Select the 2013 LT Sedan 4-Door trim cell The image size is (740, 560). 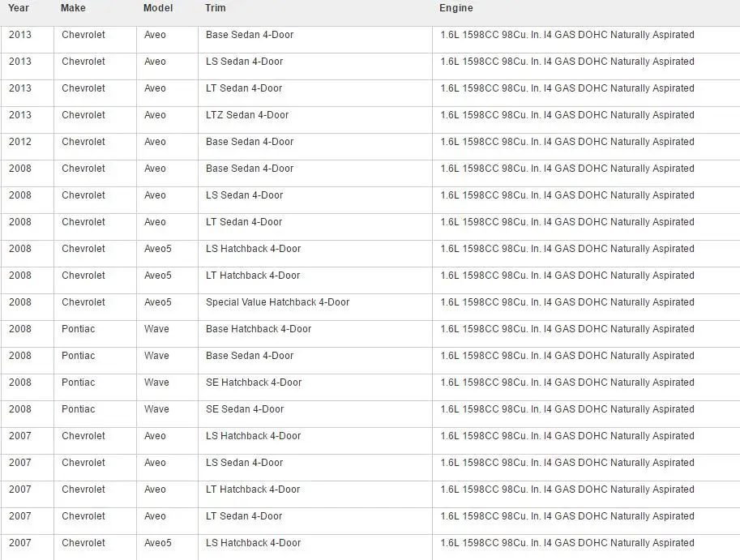(243, 88)
